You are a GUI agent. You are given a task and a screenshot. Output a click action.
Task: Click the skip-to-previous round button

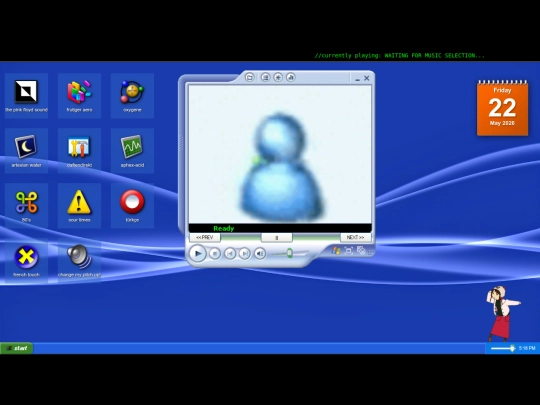[x=230, y=253]
